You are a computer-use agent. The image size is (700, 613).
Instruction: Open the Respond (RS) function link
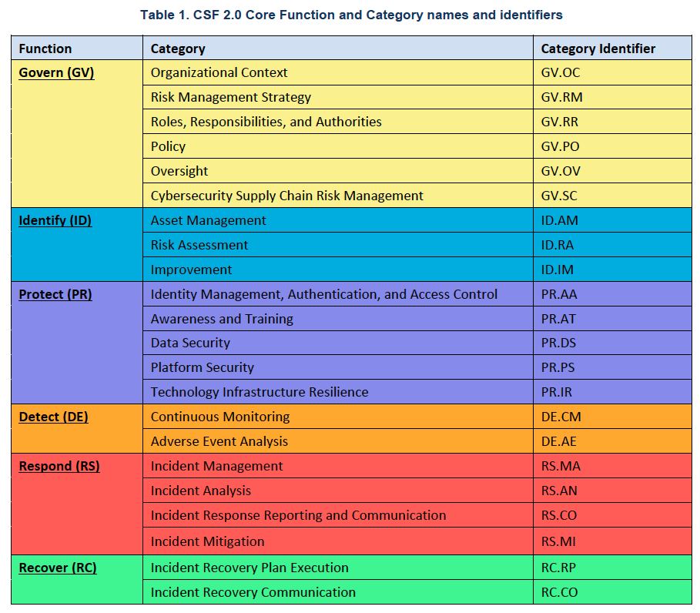(x=59, y=466)
